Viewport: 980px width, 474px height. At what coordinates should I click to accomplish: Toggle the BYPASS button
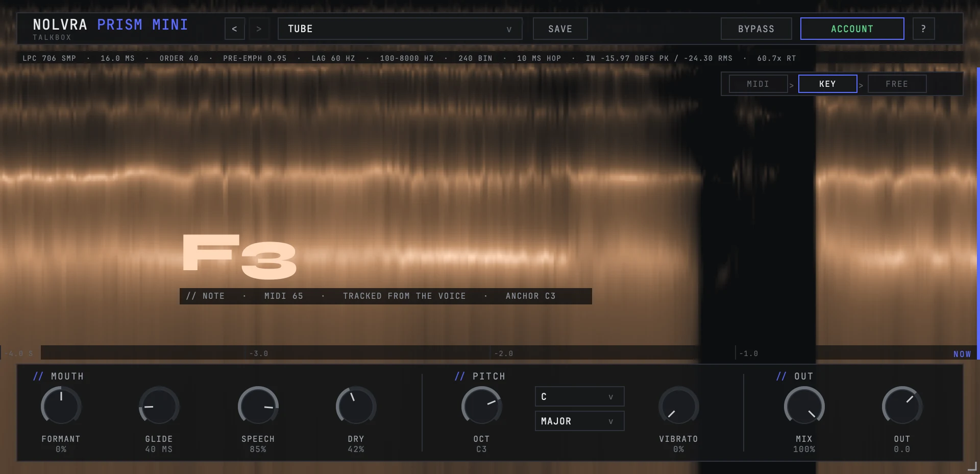(x=756, y=29)
